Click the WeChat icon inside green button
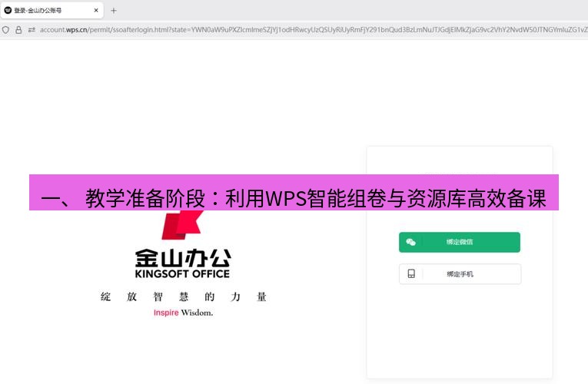Screen dimensions: 588x384 click(x=411, y=242)
